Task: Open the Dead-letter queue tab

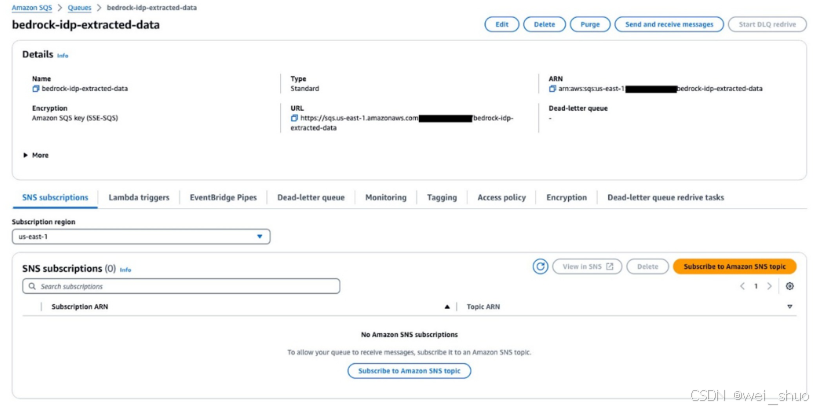Action: tap(311, 197)
